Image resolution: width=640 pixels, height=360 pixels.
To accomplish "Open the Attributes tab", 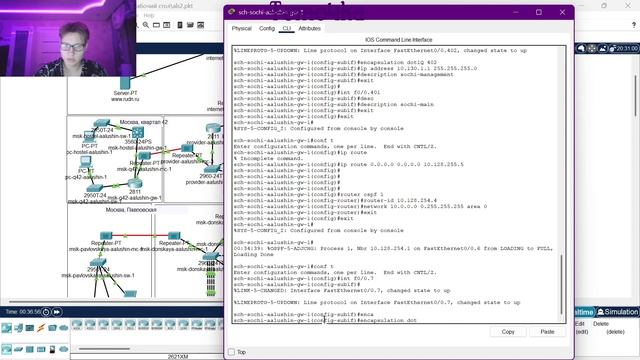I will (309, 29).
